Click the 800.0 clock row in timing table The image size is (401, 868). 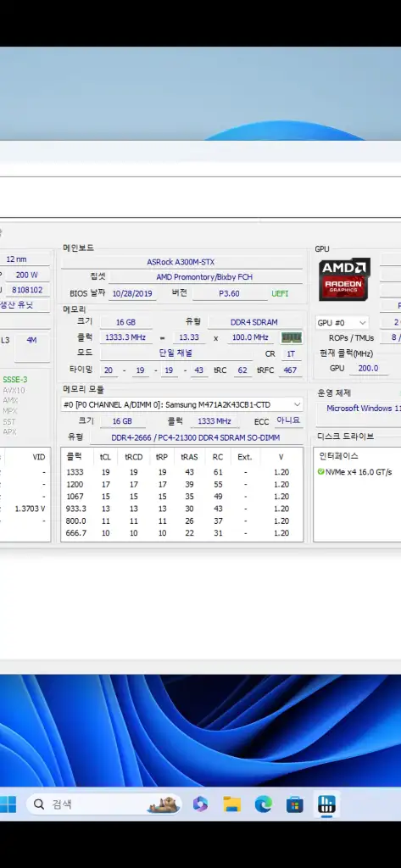pyautogui.click(x=182, y=521)
